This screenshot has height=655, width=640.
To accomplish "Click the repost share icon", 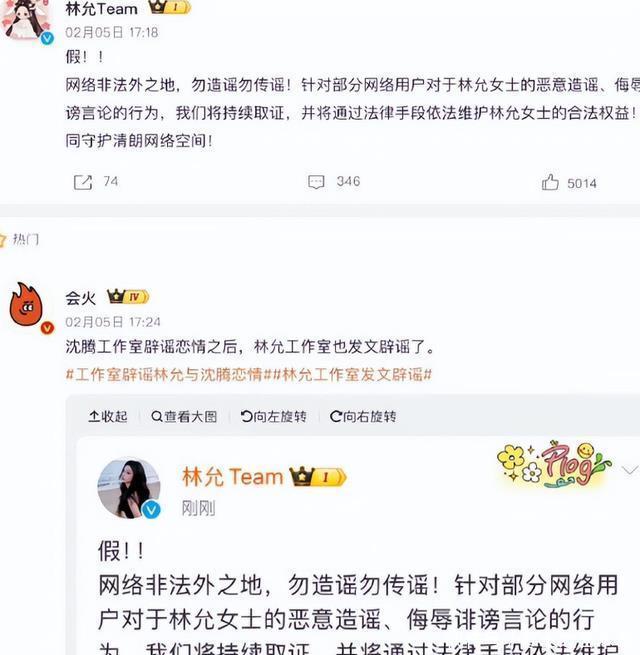I will [x=83, y=183].
